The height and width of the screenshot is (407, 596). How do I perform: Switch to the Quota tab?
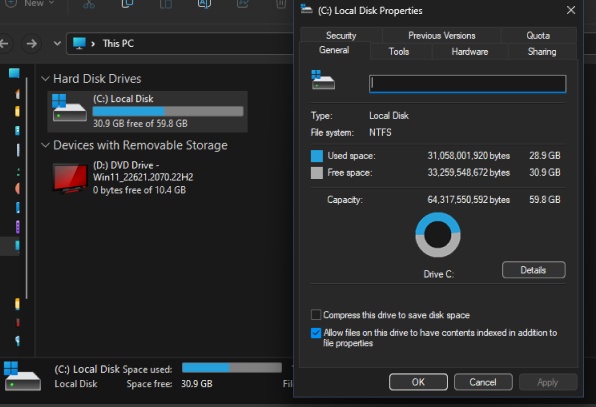click(538, 35)
